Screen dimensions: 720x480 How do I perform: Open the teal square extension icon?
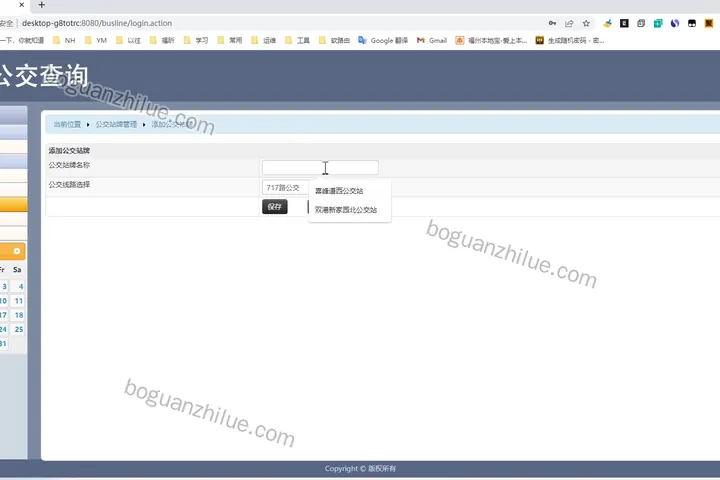658,23
